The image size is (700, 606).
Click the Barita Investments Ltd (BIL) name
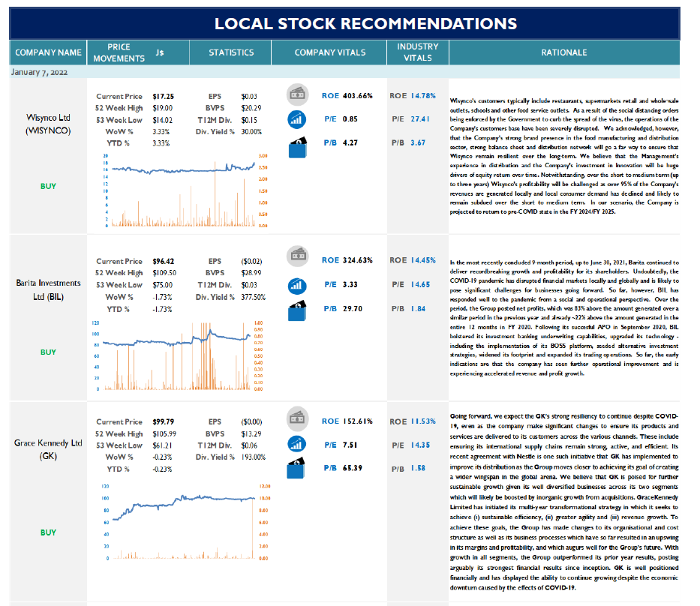(48, 289)
